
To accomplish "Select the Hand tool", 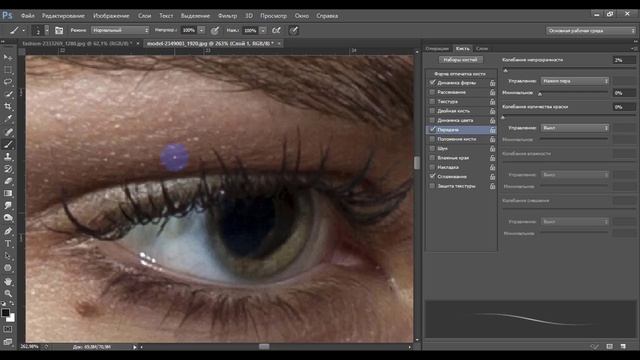I will (x=8, y=282).
